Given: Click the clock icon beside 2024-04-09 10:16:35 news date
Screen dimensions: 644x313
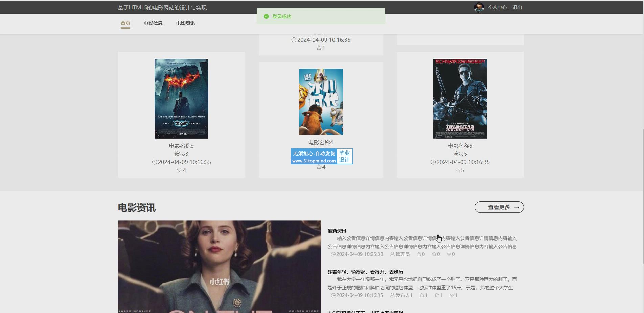Looking at the screenshot, I should click(x=333, y=295).
